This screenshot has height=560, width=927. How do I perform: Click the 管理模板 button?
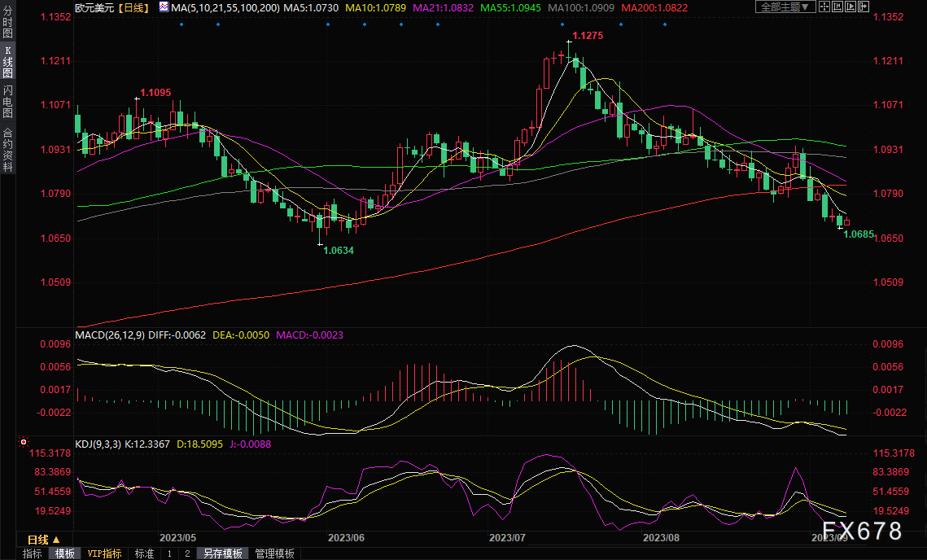click(275, 553)
